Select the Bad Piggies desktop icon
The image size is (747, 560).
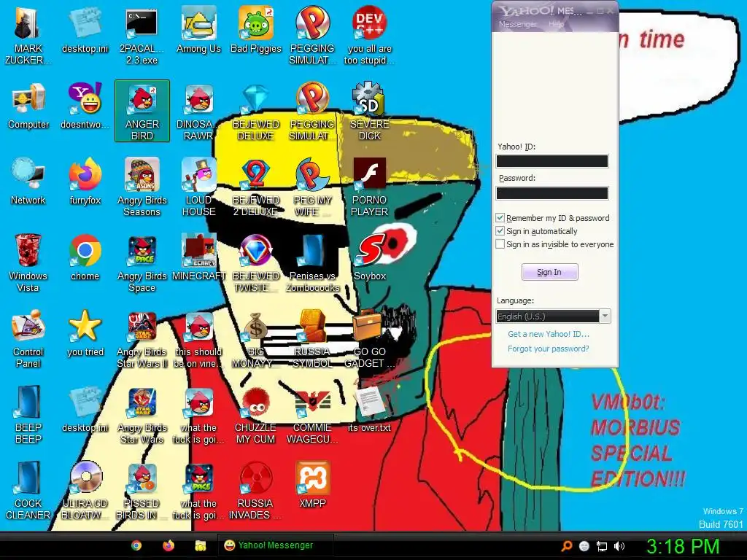point(256,29)
